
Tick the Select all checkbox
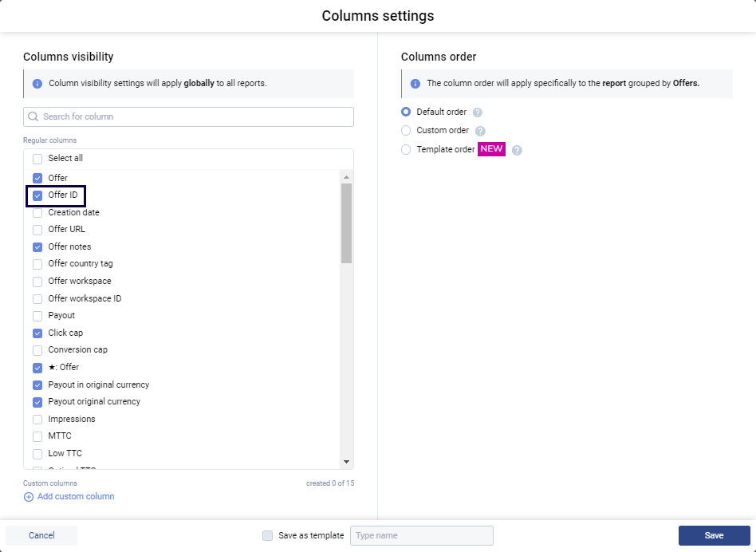[x=37, y=159]
